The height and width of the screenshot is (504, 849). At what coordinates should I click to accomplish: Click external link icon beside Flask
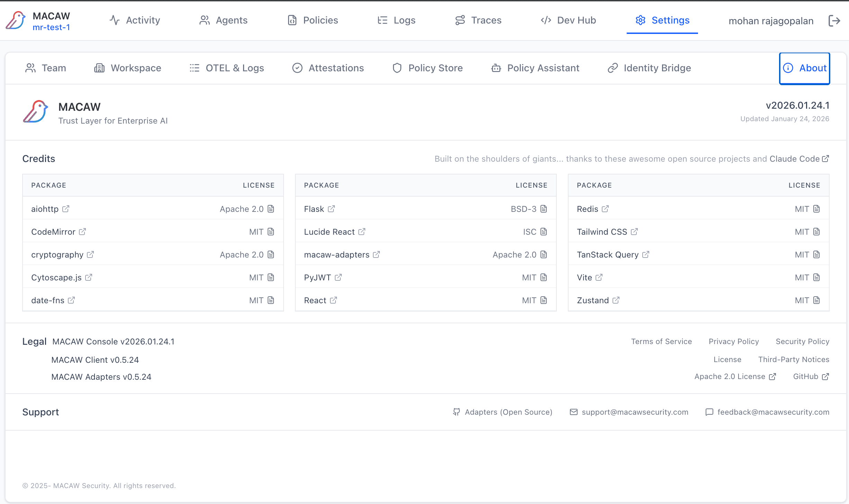tap(331, 209)
